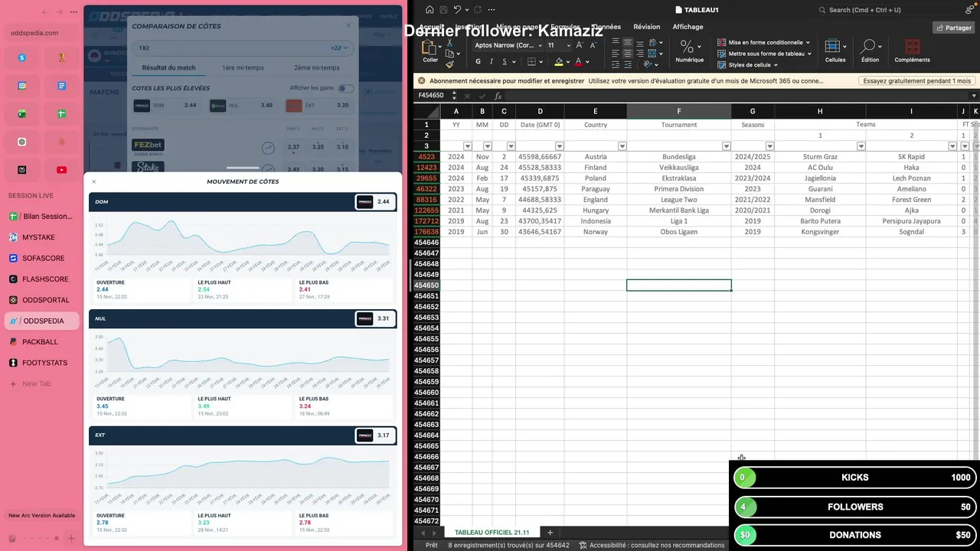Open Date (GMT 0) column filter dropdown
The width and height of the screenshot is (980, 551).
(559, 146)
